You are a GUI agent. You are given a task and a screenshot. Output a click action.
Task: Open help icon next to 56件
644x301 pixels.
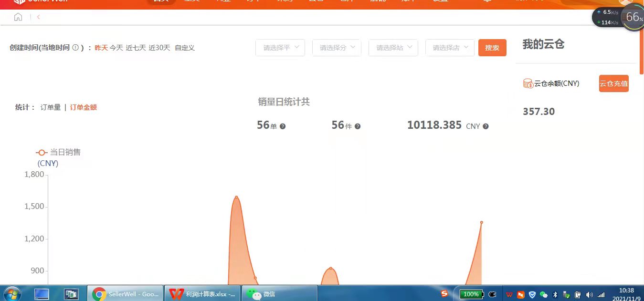(x=358, y=126)
